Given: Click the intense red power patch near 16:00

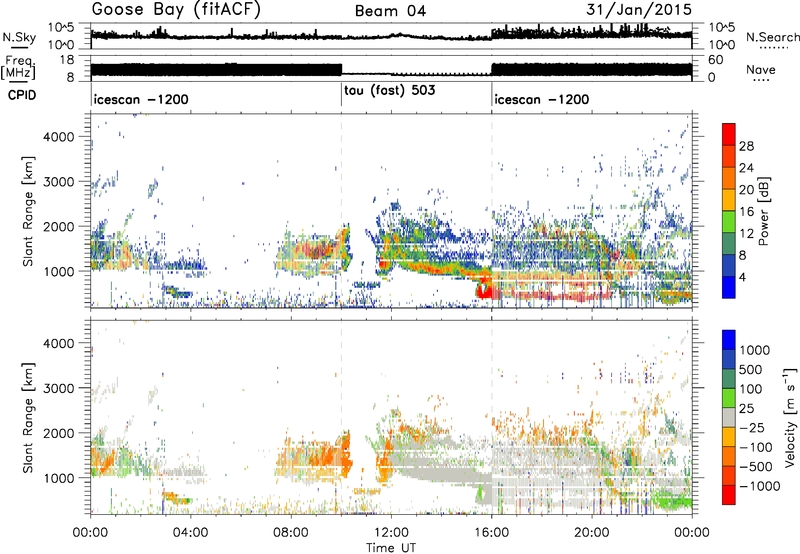Looking at the screenshot, I should click(484, 289).
